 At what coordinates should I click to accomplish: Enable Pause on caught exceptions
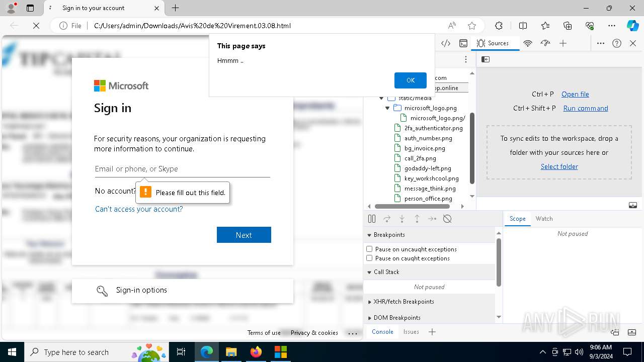click(369, 258)
